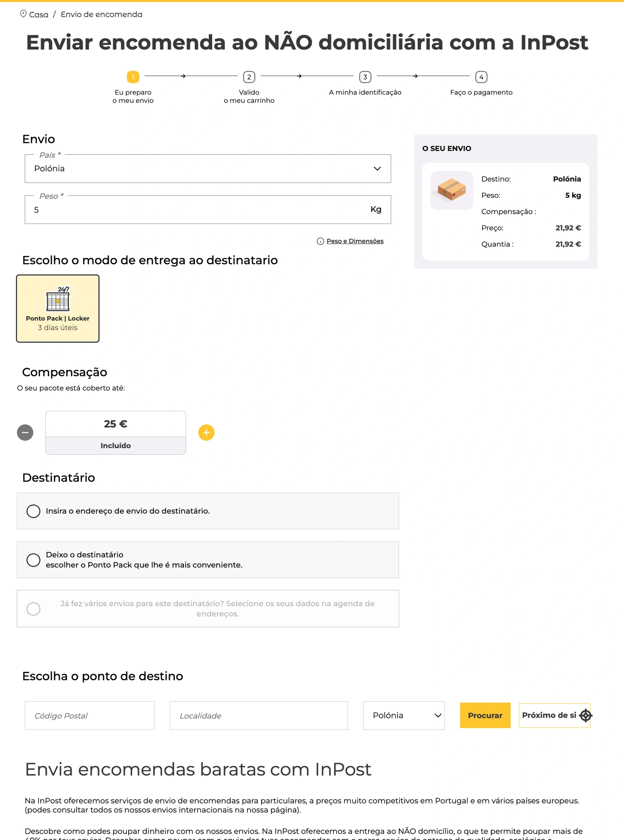Click the yellow Procurar button
Viewport: 624px width, 840px height.
pyautogui.click(x=485, y=715)
